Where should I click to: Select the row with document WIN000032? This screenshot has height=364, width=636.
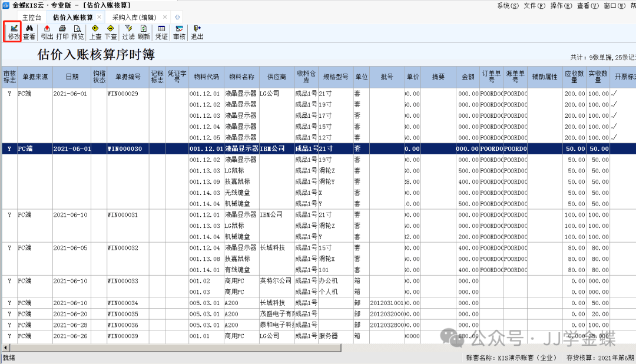(x=122, y=248)
